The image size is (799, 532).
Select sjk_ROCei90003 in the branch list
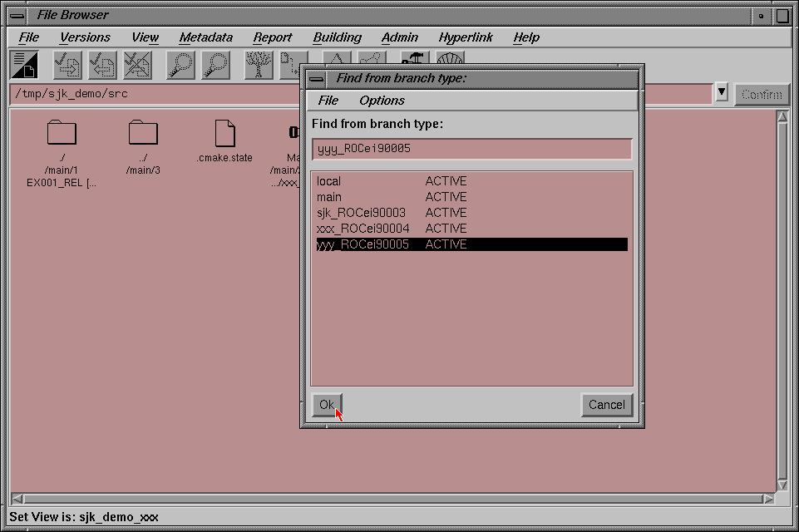pyautogui.click(x=361, y=213)
